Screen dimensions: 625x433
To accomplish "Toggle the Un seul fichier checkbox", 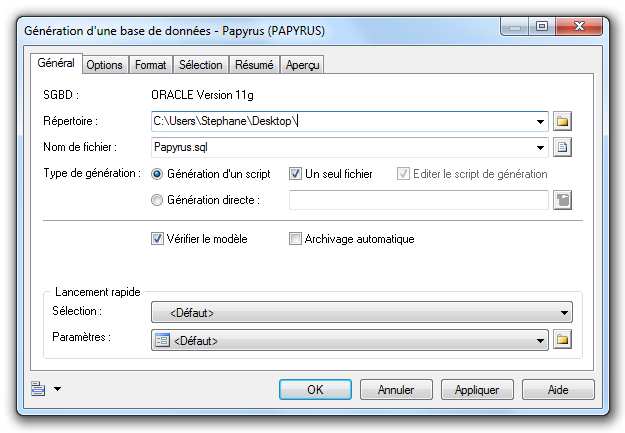I will [x=295, y=174].
